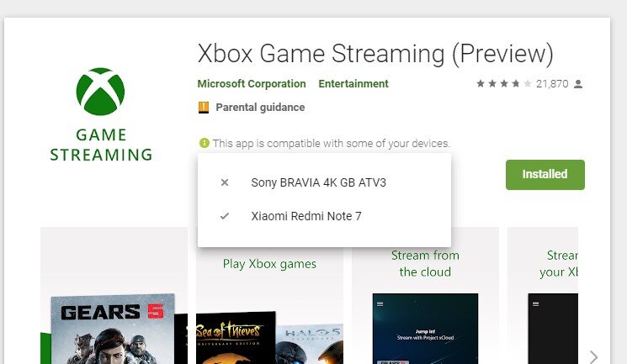This screenshot has width=627, height=364.
Task: Click the Xbox Game Streaming (Preview) title
Action: coord(375,54)
